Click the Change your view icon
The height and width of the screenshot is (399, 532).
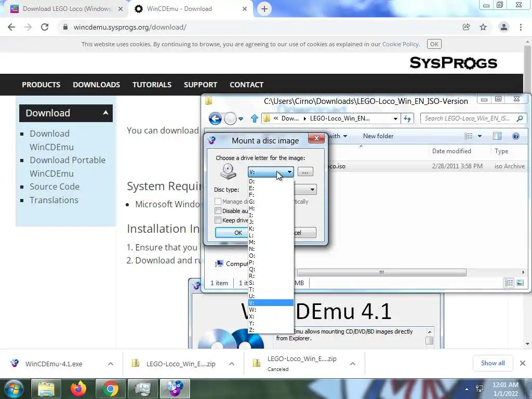(469, 136)
